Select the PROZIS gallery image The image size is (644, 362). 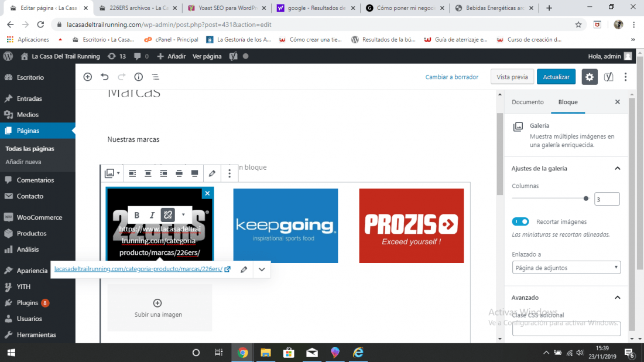pyautogui.click(x=411, y=226)
